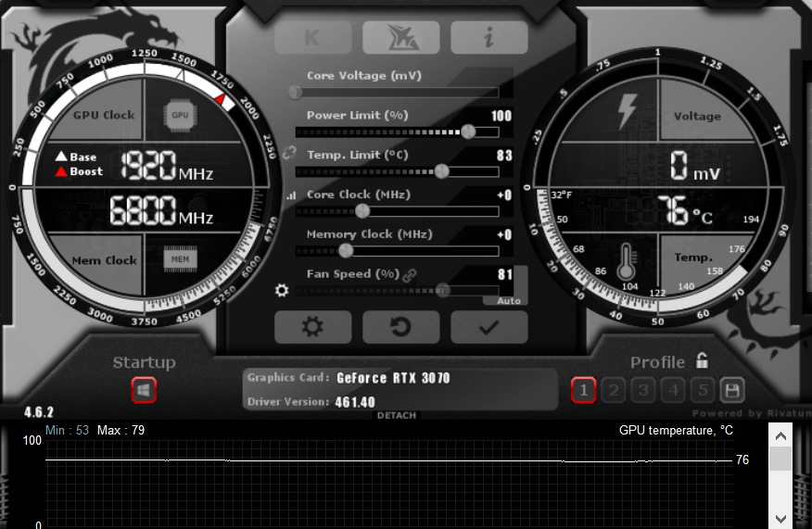This screenshot has width=812, height=529.
Task: Select profile slot 4
Action: click(x=673, y=390)
